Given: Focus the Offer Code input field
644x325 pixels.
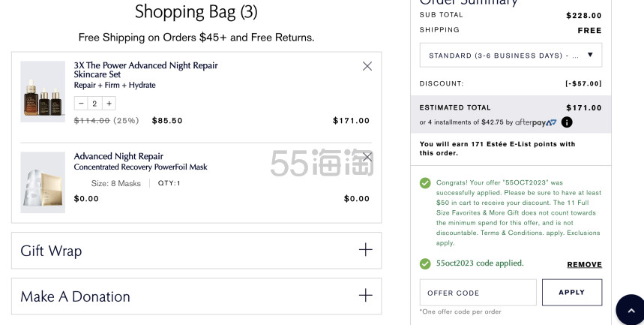Looking at the screenshot, I should point(478,293).
